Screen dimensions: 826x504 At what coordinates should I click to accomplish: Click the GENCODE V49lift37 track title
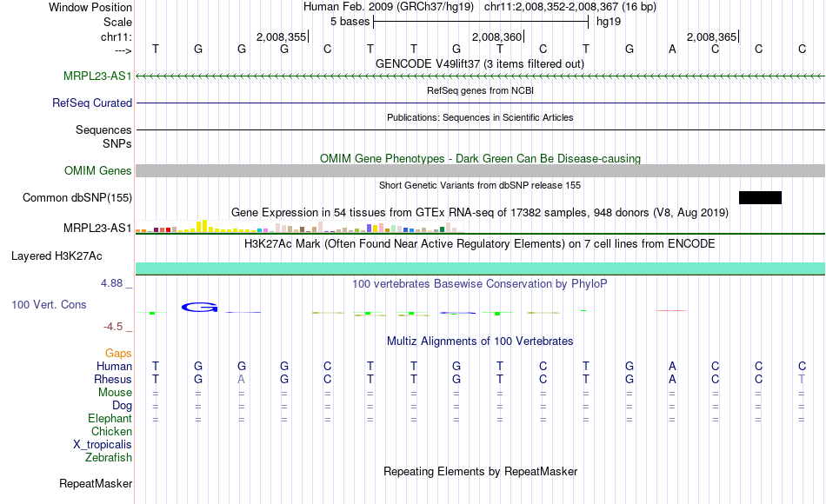pyautogui.click(x=480, y=63)
